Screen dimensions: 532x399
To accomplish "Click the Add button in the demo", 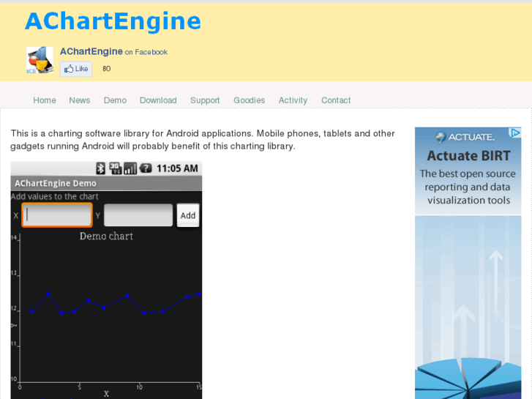I will click(x=188, y=215).
